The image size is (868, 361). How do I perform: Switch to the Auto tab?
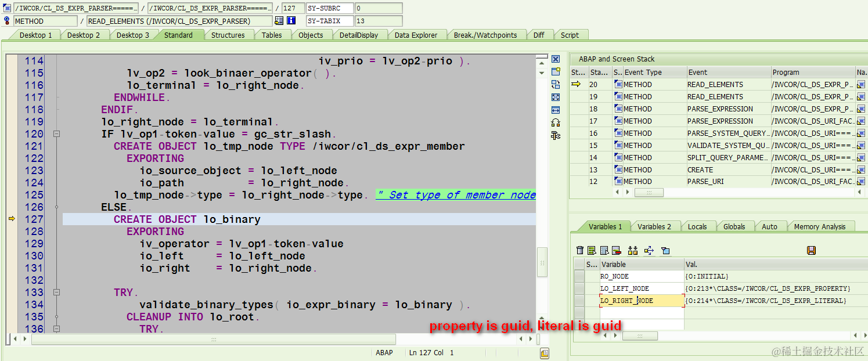[x=769, y=226]
